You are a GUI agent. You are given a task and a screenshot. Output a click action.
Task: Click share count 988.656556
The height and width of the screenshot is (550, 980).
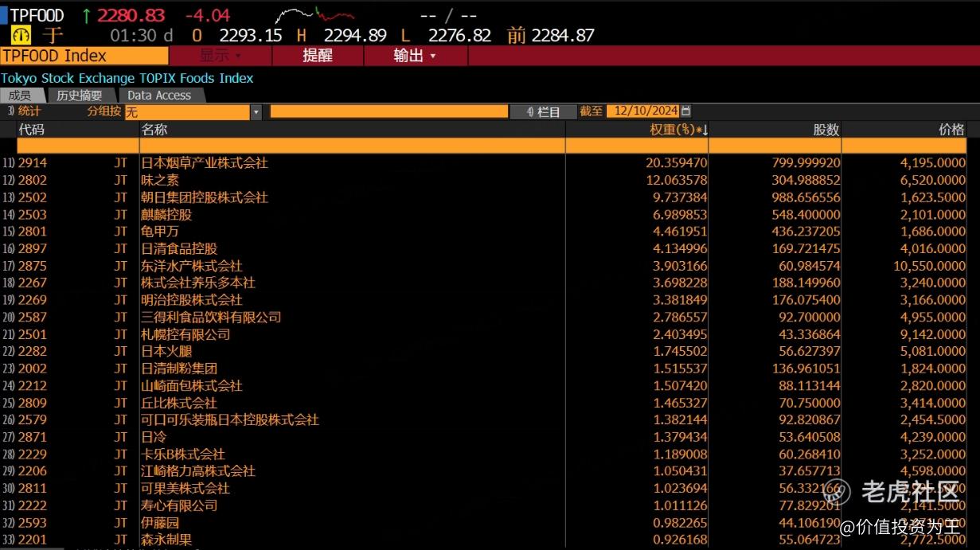point(806,197)
